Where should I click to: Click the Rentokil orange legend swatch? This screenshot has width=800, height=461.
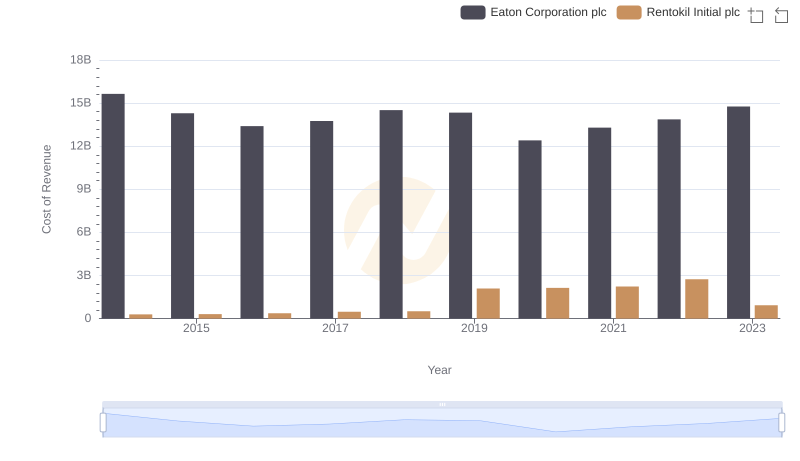(629, 12)
